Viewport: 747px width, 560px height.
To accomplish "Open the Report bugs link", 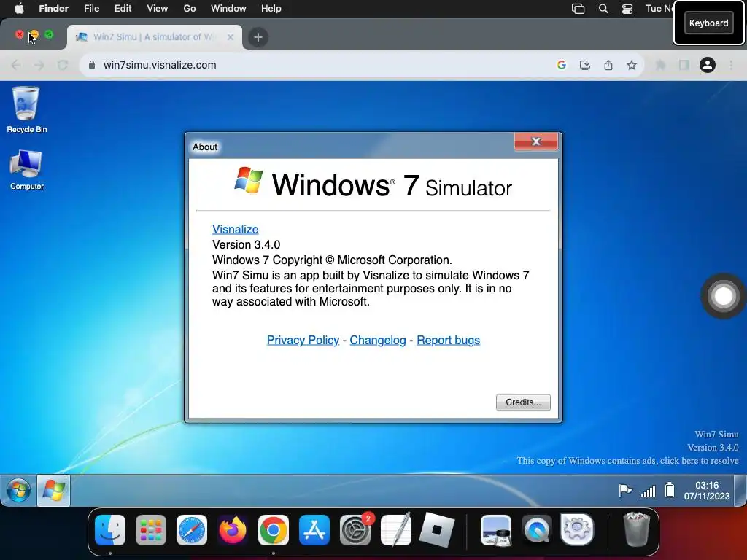I will pos(449,340).
